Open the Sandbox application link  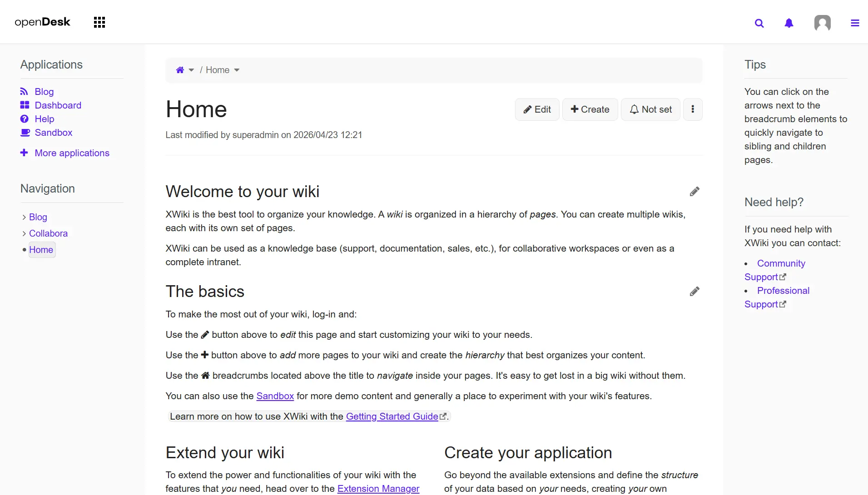[x=54, y=133]
